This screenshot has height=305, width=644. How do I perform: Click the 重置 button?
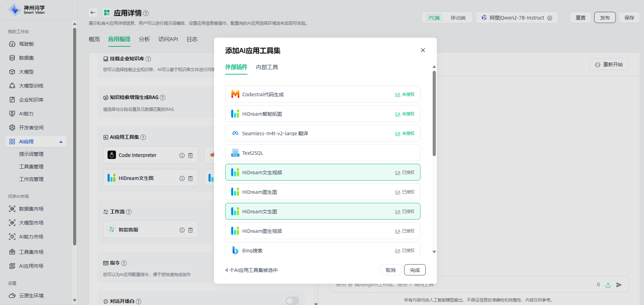[581, 18]
